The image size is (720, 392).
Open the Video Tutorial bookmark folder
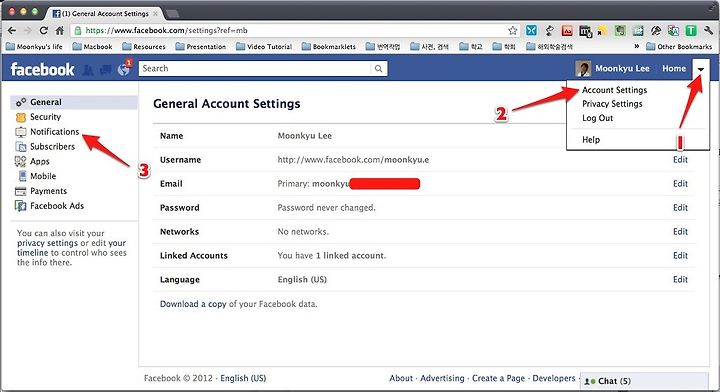(x=264, y=46)
